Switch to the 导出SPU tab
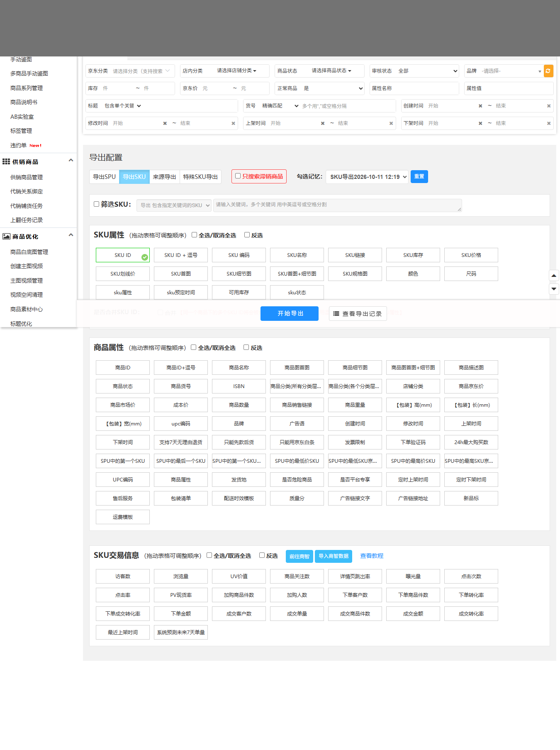Viewport: 560px width, 750px height. pos(104,177)
